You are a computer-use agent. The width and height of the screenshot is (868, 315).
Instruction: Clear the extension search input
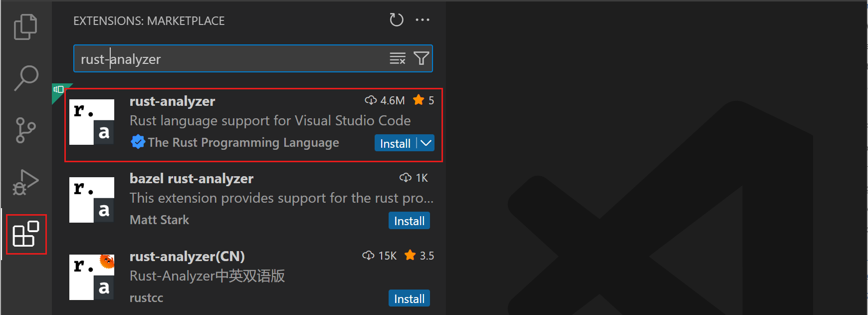397,58
